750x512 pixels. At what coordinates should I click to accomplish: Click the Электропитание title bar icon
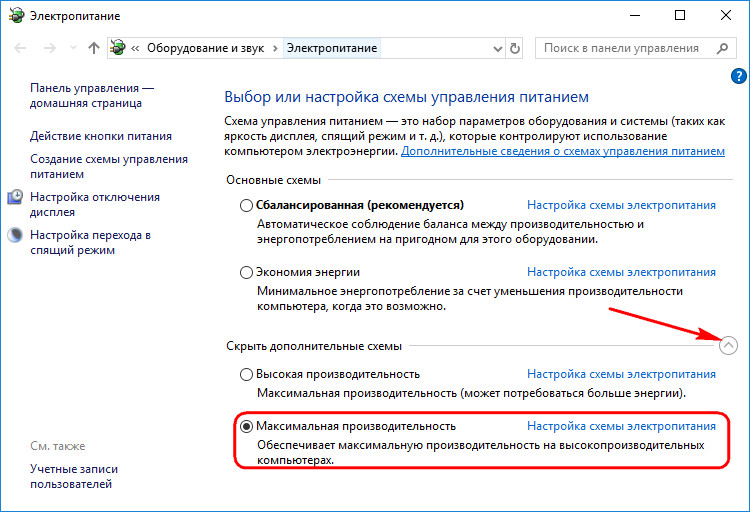pos(16,15)
